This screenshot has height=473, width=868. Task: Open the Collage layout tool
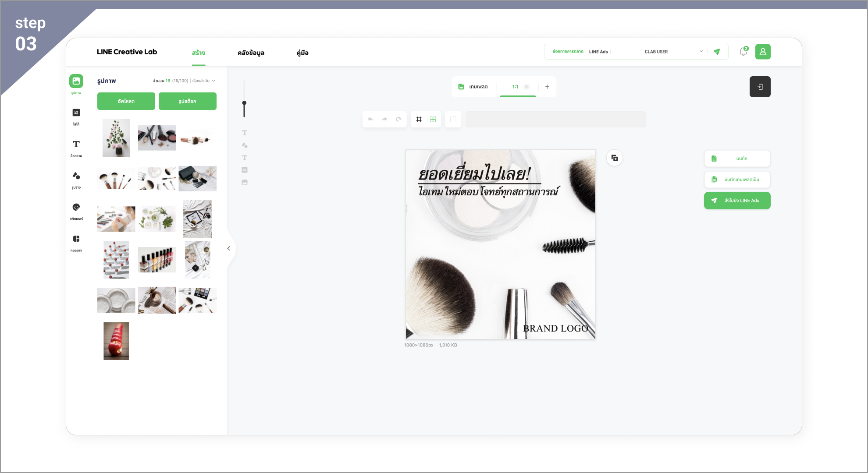coord(76,239)
